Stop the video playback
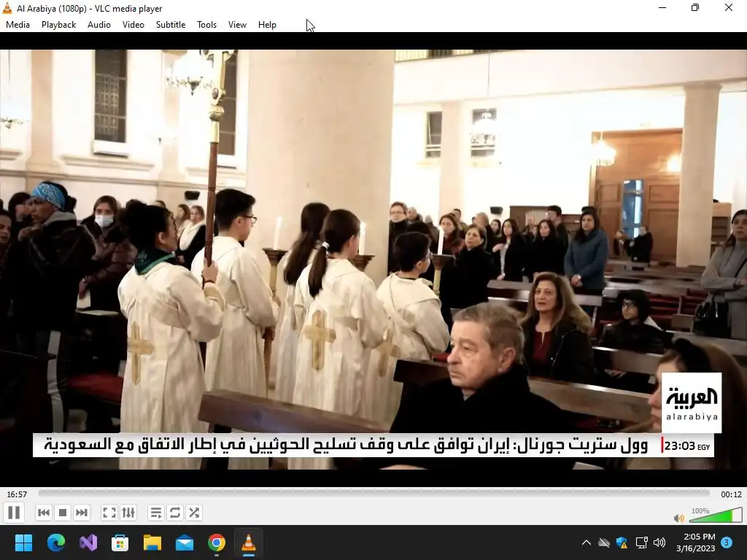The height and width of the screenshot is (560, 747). point(63,513)
